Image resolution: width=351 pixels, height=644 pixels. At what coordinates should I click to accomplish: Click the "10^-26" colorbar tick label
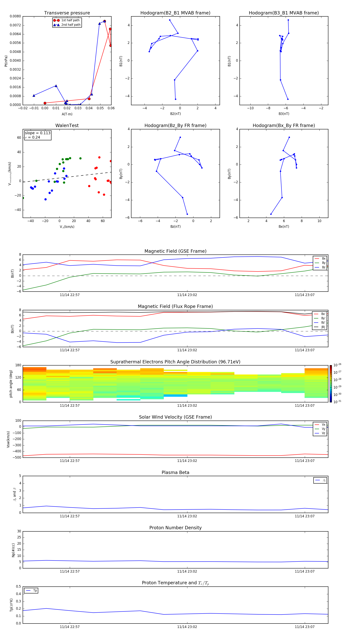pyautogui.click(x=337, y=365)
